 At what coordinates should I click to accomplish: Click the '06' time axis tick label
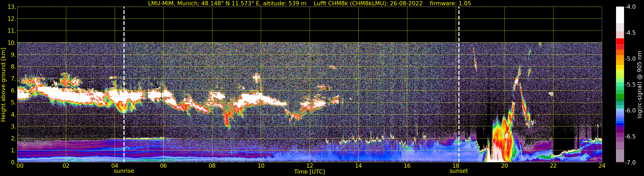pyautogui.click(x=163, y=166)
